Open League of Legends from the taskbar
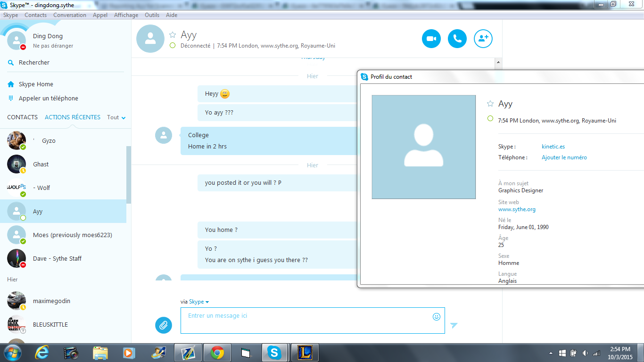Viewport: 644px width, 362px height. [304, 353]
